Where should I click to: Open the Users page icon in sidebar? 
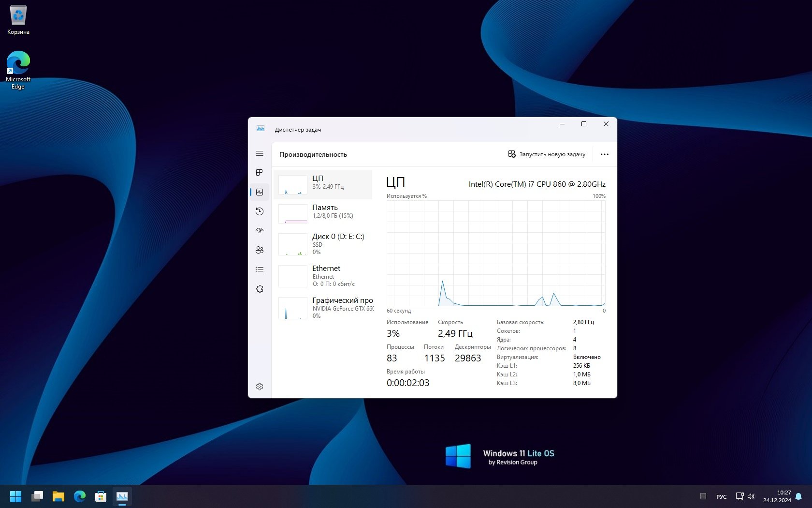coord(260,250)
